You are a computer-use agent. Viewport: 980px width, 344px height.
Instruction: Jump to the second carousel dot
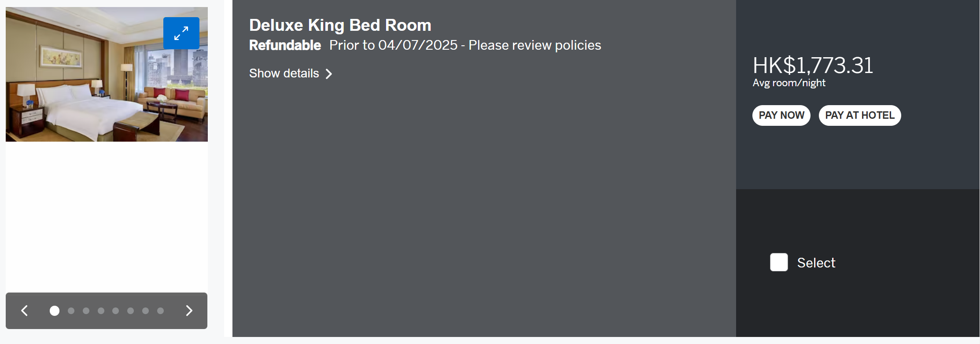pos(71,311)
